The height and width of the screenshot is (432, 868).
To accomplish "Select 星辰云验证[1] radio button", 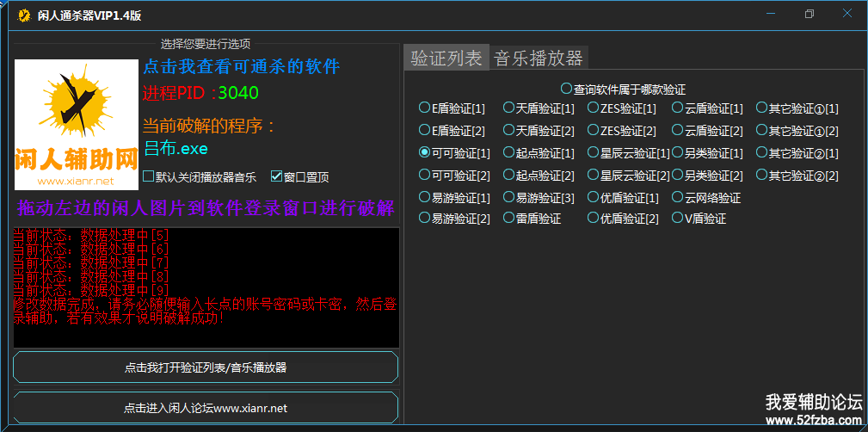I will [x=629, y=152].
